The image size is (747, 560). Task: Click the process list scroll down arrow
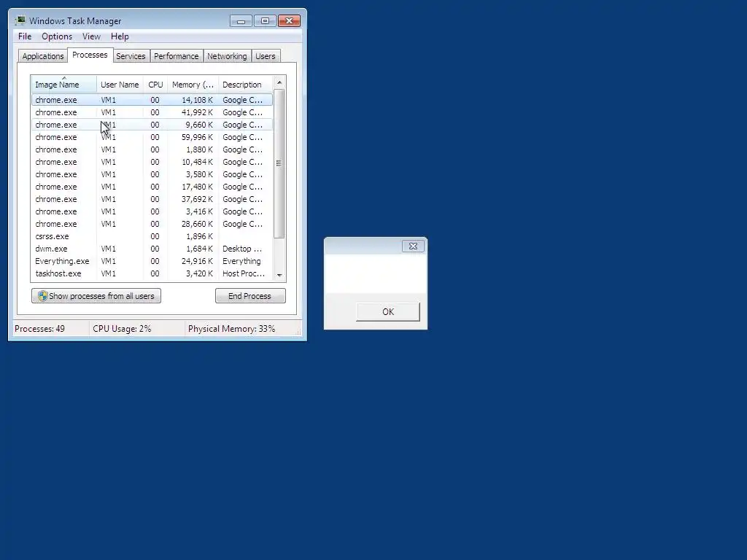coord(279,275)
